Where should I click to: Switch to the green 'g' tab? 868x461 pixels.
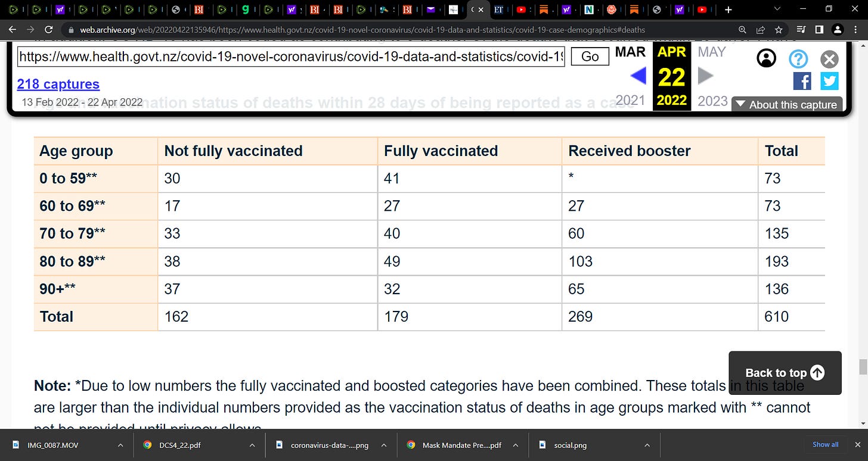(x=246, y=10)
